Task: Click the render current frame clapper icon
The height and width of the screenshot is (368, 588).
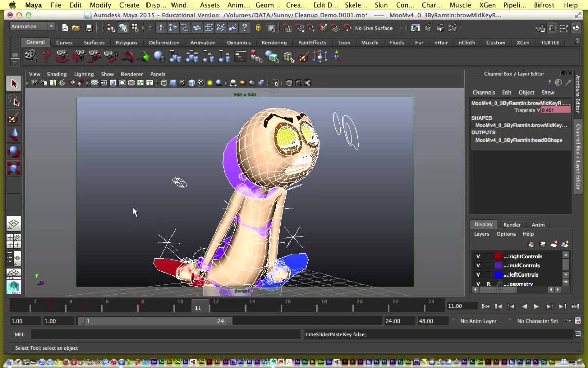Action: (428, 28)
